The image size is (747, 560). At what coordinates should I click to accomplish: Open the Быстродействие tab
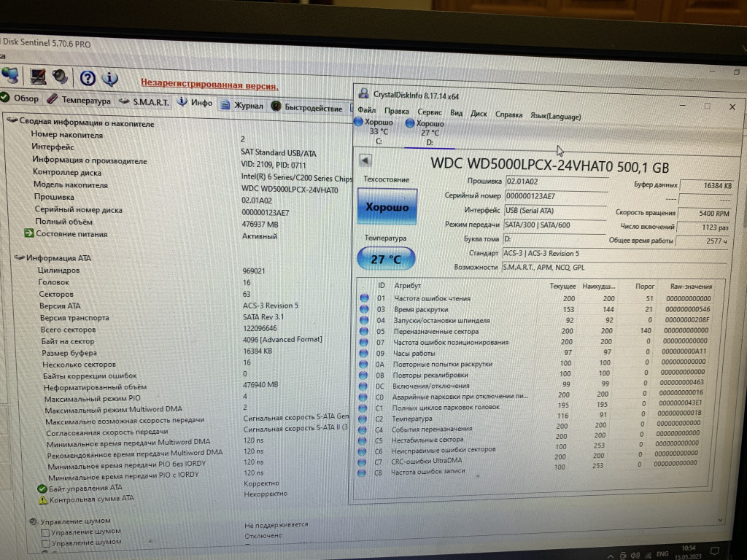coord(307,107)
